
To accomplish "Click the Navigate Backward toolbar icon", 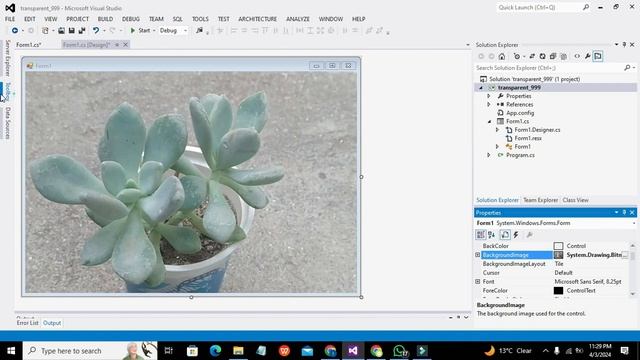I will point(15,31).
